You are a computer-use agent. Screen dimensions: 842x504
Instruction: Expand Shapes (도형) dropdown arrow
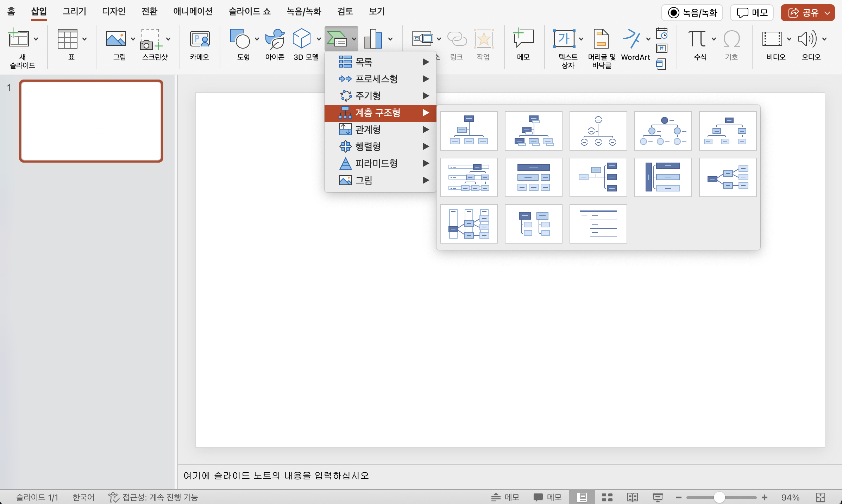coord(257,39)
